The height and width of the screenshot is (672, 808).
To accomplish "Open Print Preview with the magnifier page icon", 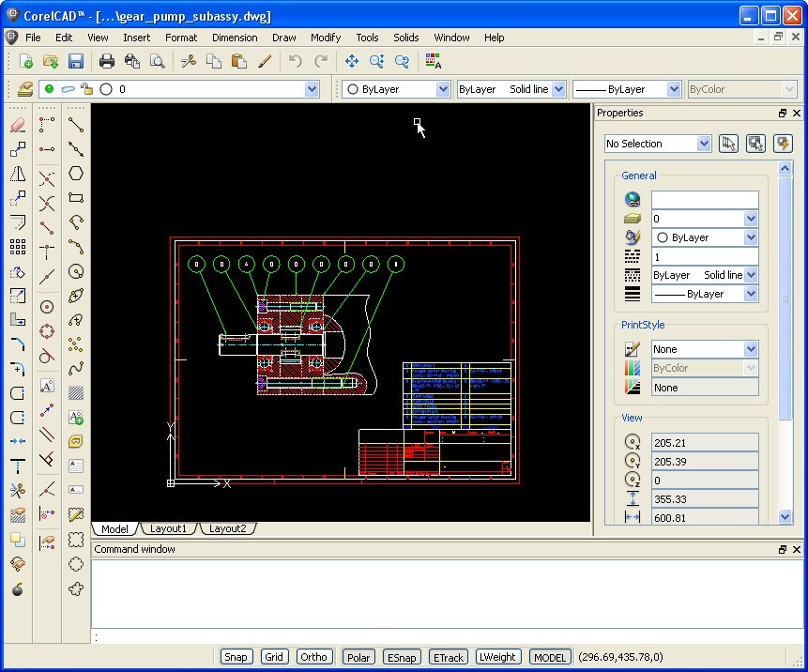I will (x=157, y=61).
